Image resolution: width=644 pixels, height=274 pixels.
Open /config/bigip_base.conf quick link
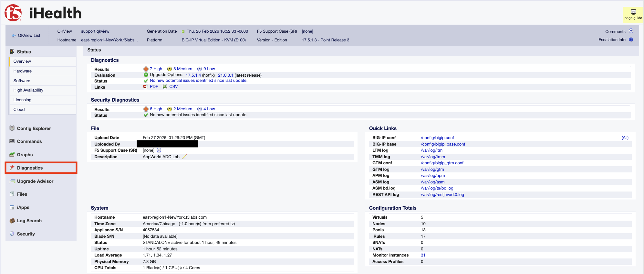[443, 144]
